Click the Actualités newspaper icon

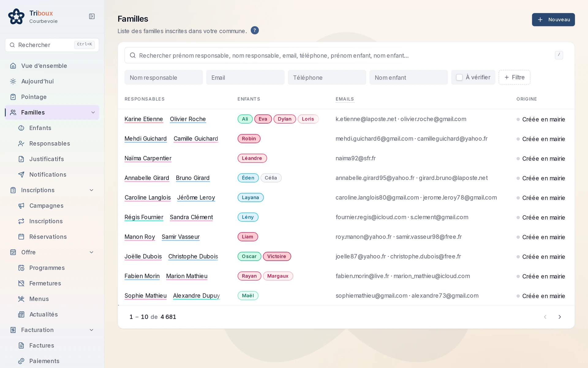click(x=21, y=314)
